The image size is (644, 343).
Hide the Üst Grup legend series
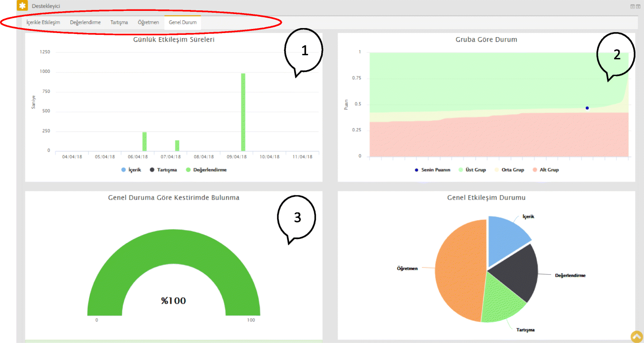(472, 170)
